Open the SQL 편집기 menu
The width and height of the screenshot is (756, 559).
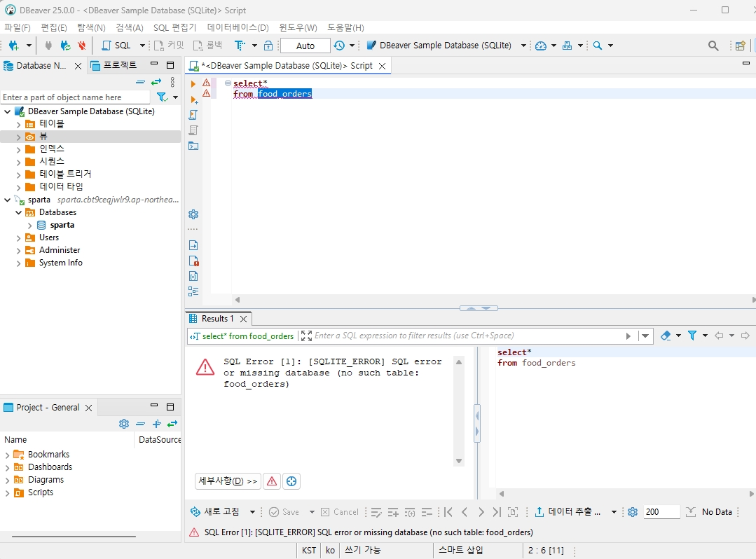click(x=174, y=27)
